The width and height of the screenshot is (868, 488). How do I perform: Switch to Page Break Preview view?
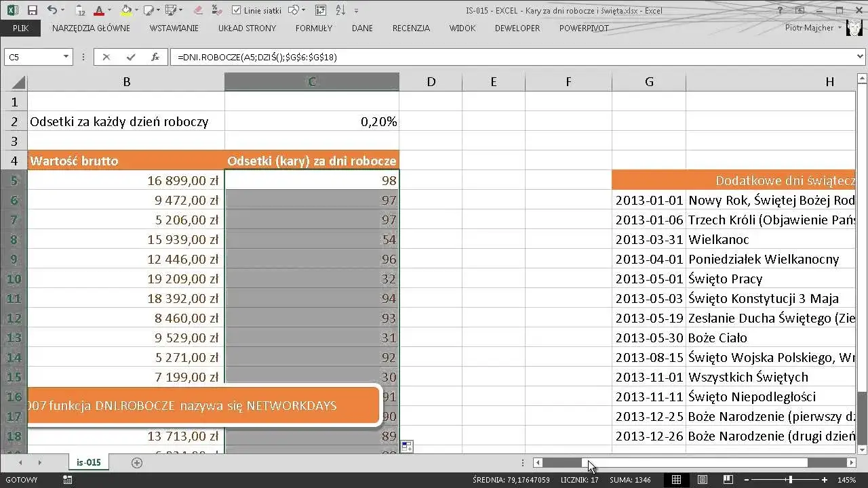pos(728,480)
